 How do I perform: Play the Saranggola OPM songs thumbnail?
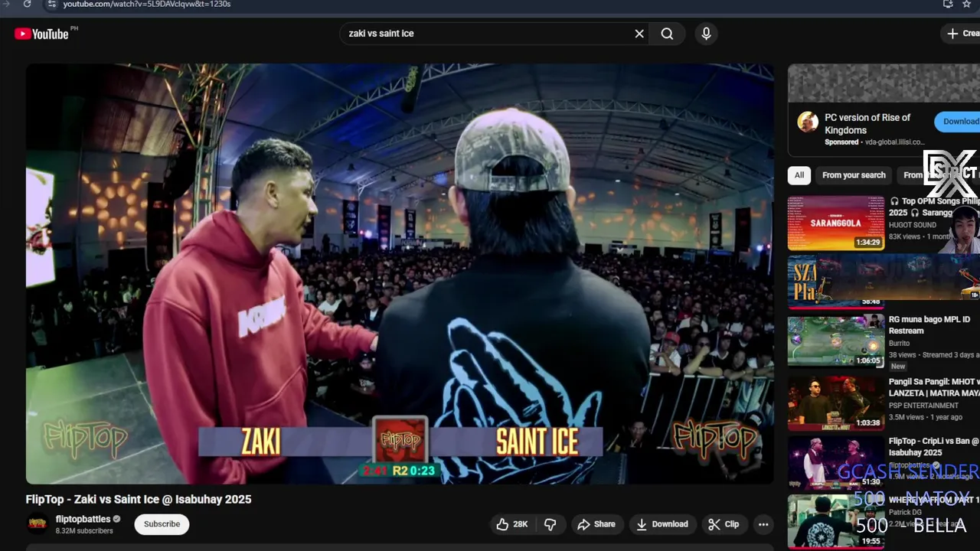tap(836, 223)
